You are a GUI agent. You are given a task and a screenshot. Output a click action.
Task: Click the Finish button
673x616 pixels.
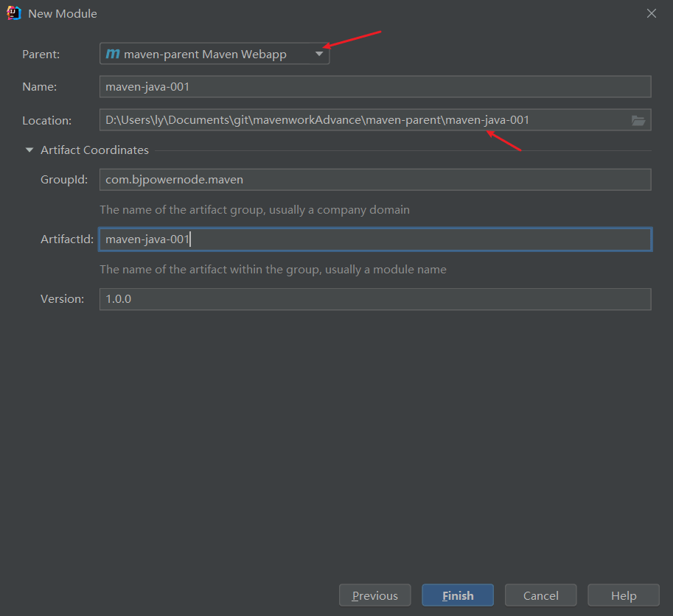(458, 595)
